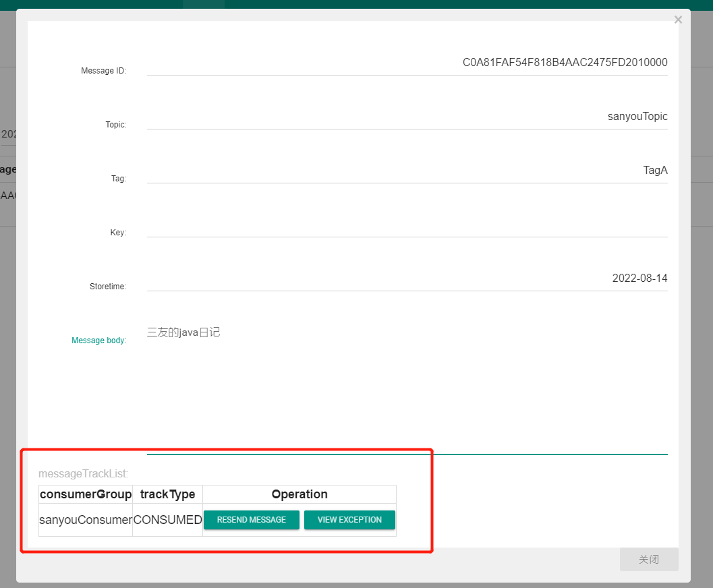Click the Message ID label
Image resolution: width=713 pixels, height=588 pixels.
click(103, 70)
